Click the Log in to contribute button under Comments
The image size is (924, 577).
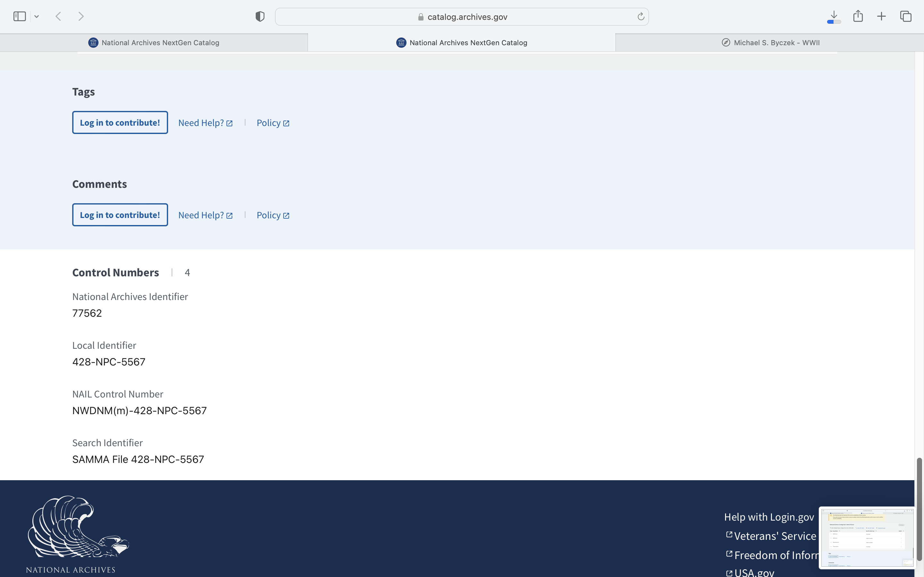coord(120,215)
